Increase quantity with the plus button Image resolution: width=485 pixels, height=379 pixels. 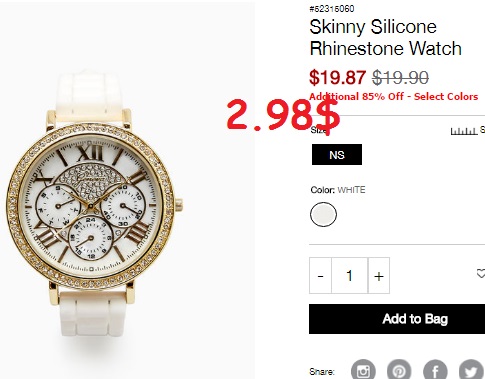point(379,276)
